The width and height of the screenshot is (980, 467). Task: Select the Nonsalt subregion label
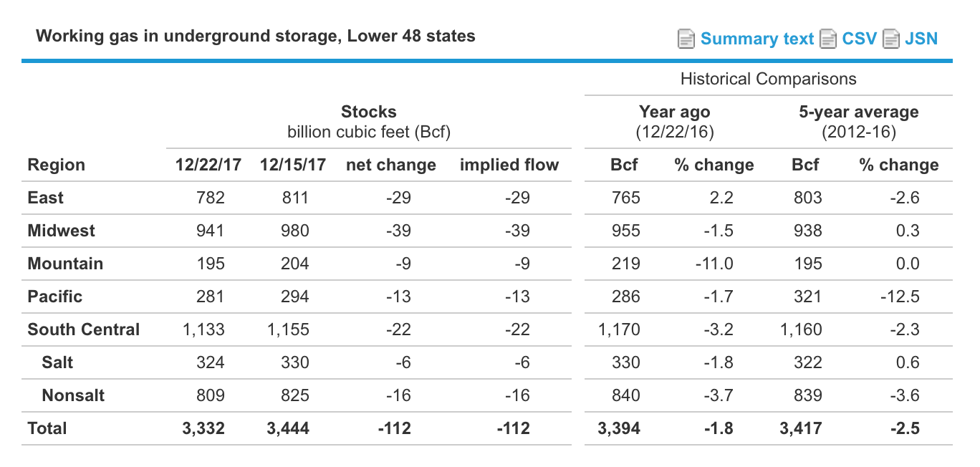pyautogui.click(x=72, y=395)
